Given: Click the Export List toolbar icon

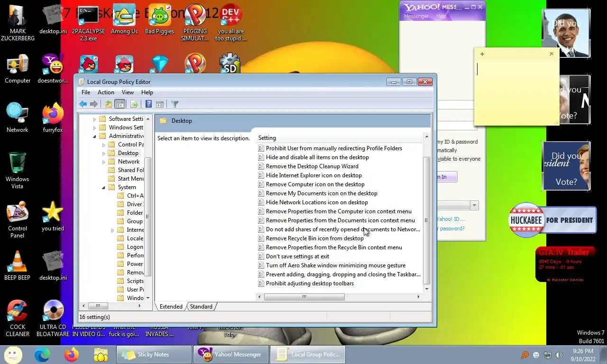Looking at the screenshot, I should 134,104.
